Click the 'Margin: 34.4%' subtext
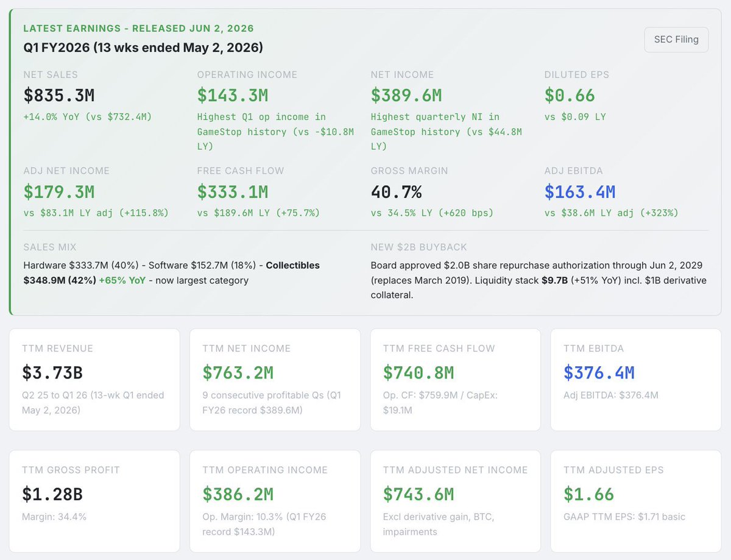The width and height of the screenshot is (731, 560). tap(54, 517)
